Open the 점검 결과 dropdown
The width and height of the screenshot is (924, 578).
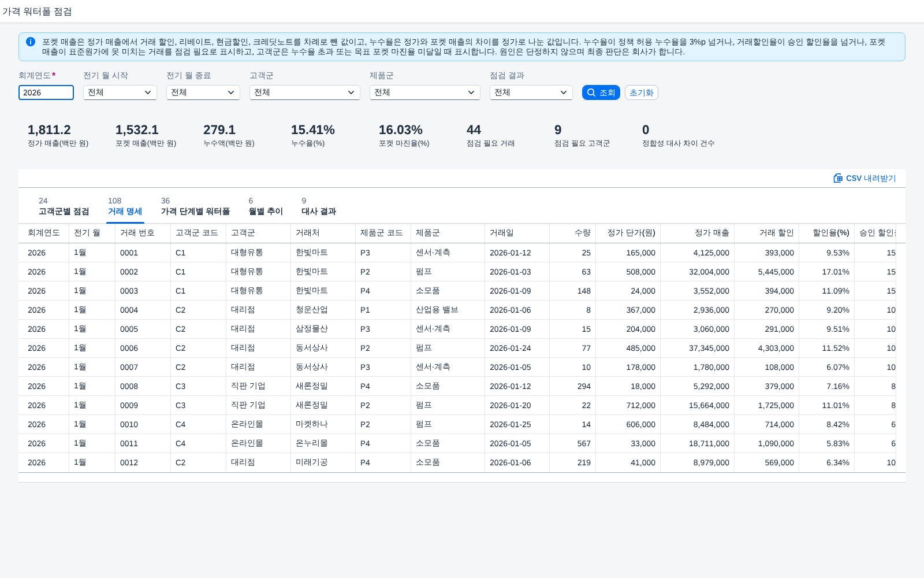(531, 92)
